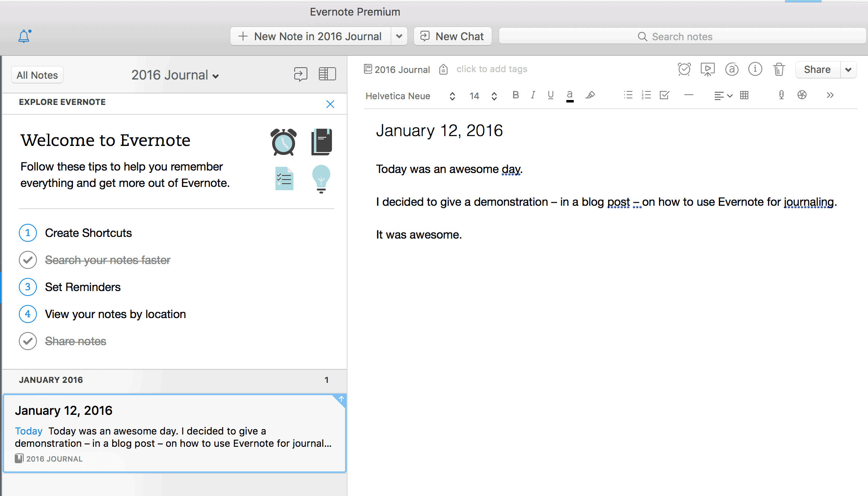This screenshot has height=496, width=868.
Task: Open the font family selector Helvetica Neue
Action: [410, 96]
